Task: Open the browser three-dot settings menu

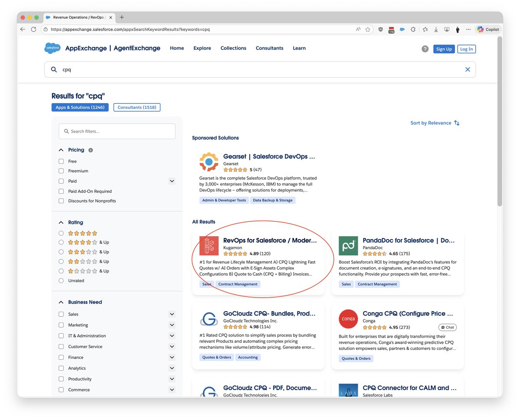Action: [468, 29]
